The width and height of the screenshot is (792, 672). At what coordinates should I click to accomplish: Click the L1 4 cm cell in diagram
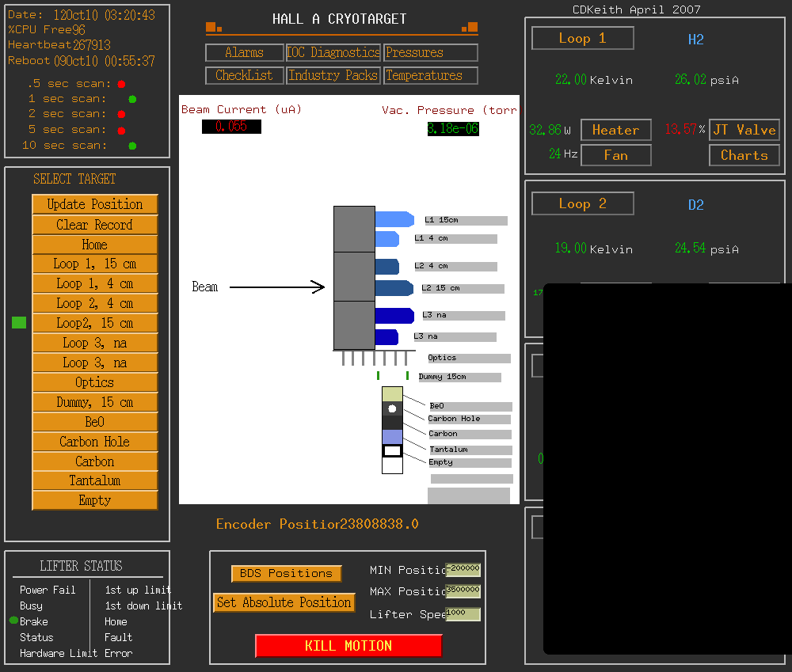387,239
